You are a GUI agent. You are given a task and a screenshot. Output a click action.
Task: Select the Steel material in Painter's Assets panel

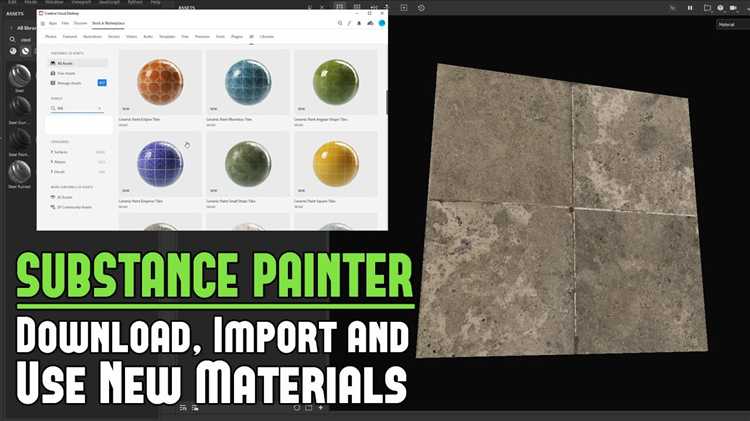click(x=20, y=75)
